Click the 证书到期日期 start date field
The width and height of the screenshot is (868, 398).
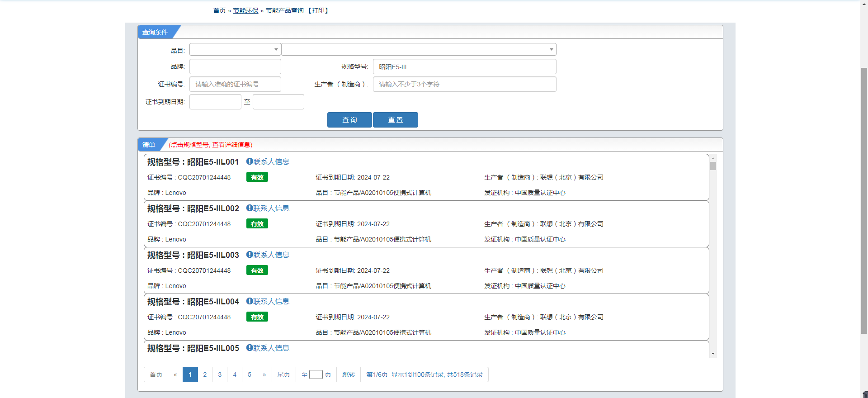(215, 102)
